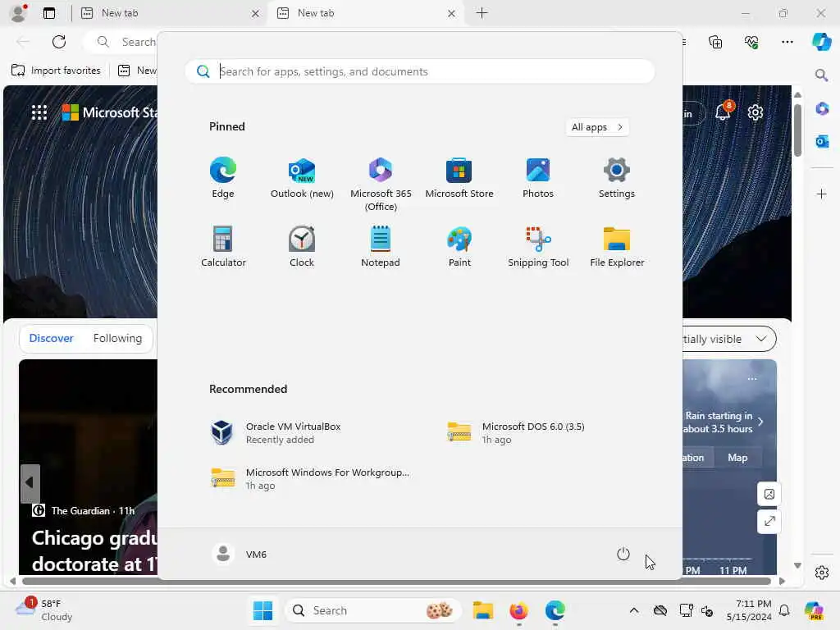Launch Snipping Tool
Viewport: 840px width, 630px height.
click(x=538, y=246)
